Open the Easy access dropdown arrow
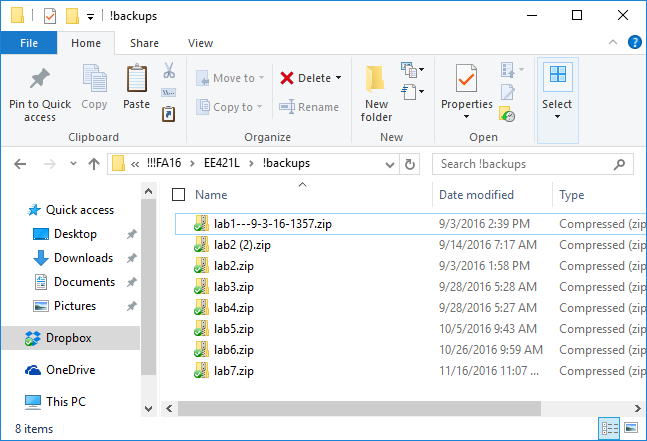 (x=422, y=92)
